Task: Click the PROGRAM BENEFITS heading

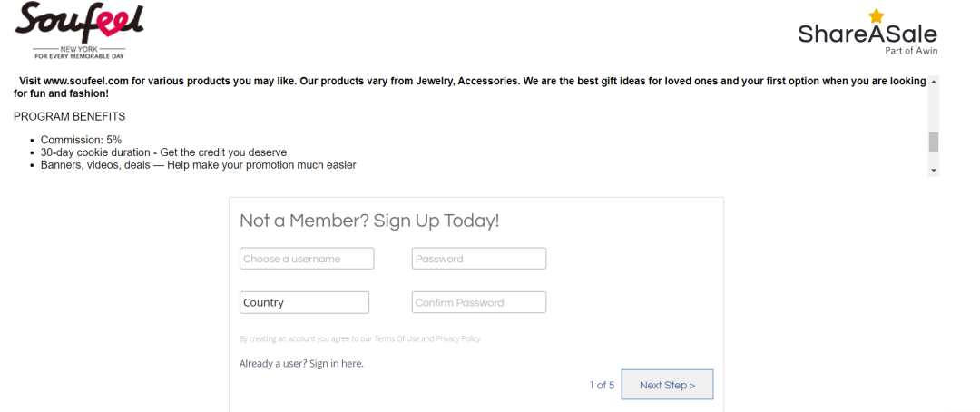Action: coord(69,117)
